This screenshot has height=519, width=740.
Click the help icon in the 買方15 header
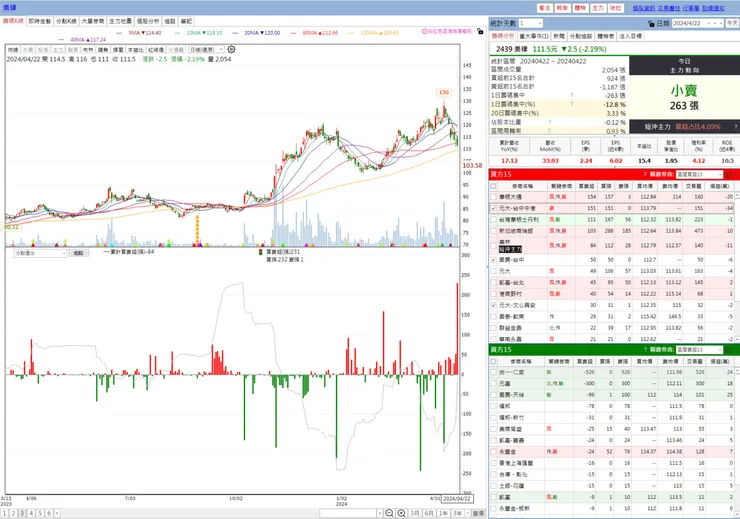(645, 174)
